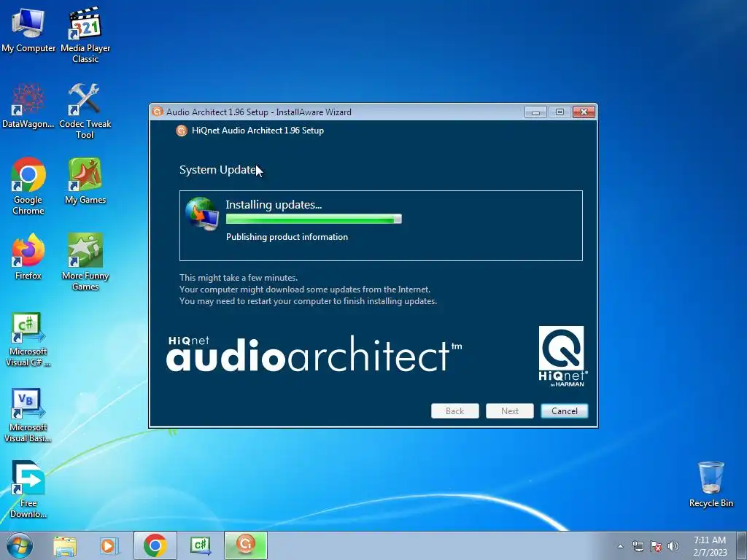Viewport: 747px width, 560px height.
Task: Click the disabled Back button
Action: click(455, 411)
